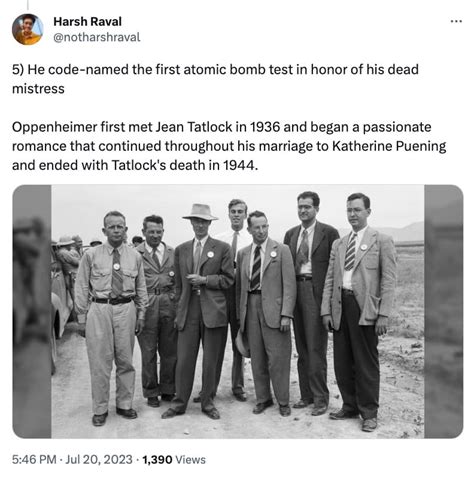Click the blurred right edge of photo
This screenshot has height=478, width=474.
443,311
